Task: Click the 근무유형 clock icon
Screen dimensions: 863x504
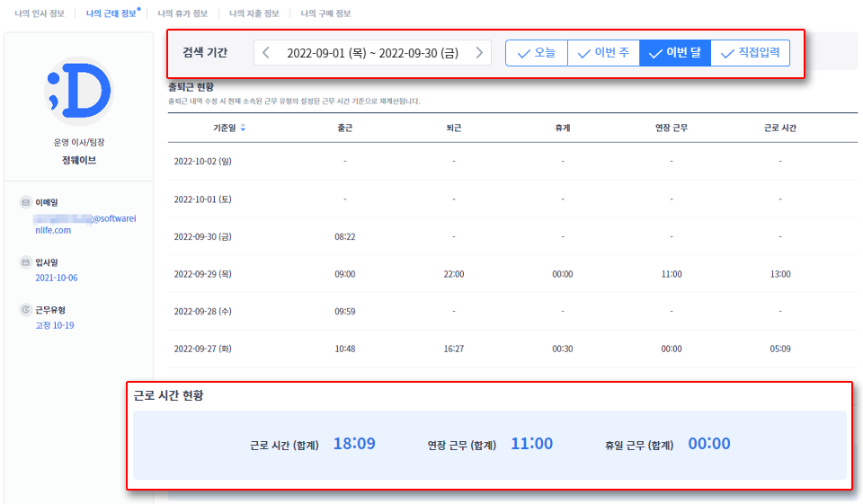Action: 25,310
